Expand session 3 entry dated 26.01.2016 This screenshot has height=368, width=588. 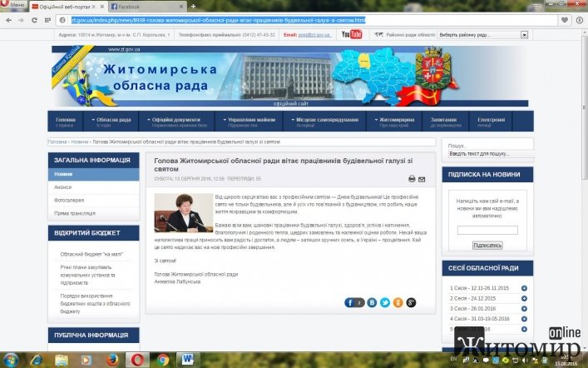tap(524, 309)
